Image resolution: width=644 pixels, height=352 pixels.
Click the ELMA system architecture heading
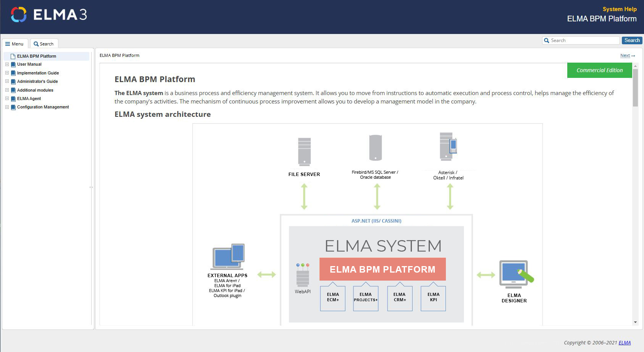tap(163, 114)
